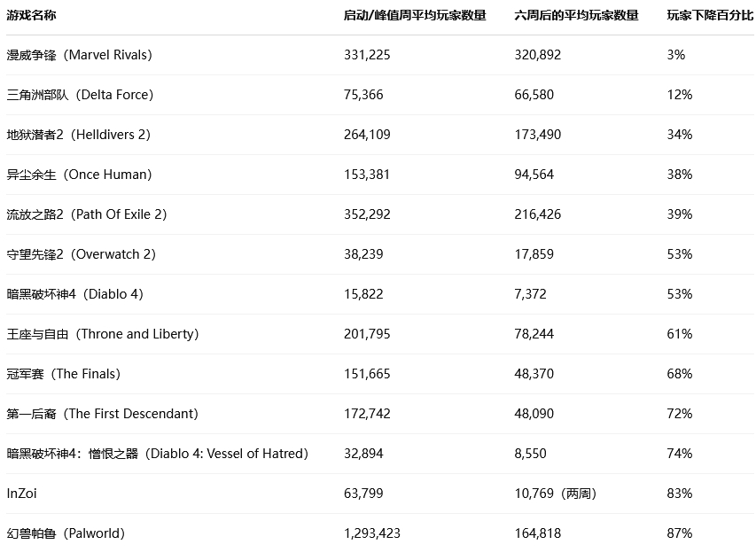The height and width of the screenshot is (560, 756).
Task: Click The First Descendant name cell
Action: (x=102, y=414)
